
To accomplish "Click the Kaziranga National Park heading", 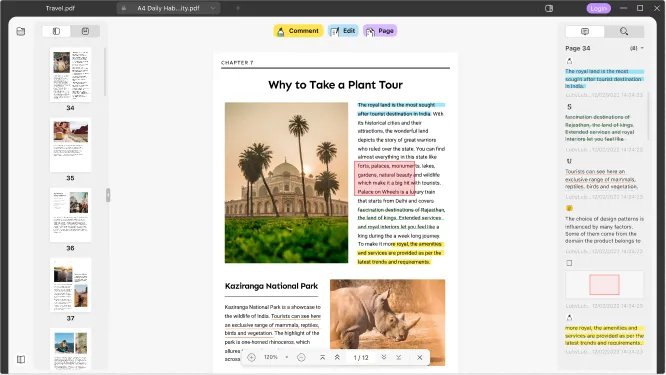I will click(271, 286).
